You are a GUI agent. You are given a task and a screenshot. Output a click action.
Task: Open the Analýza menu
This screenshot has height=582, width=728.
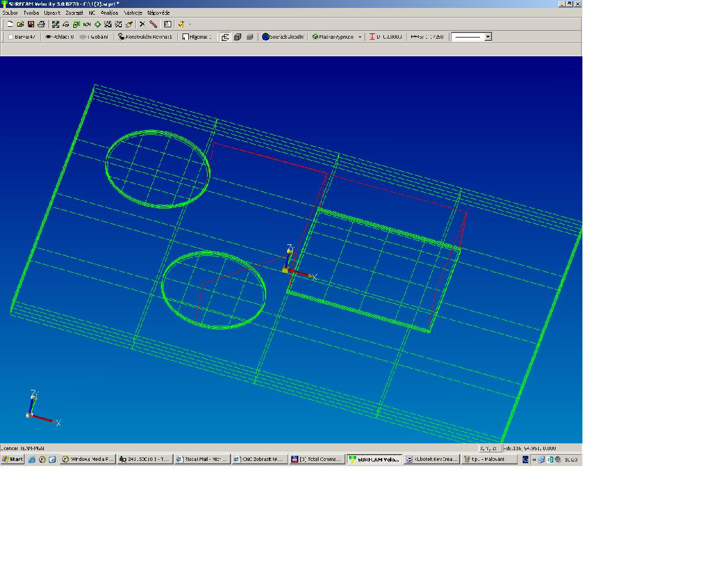(x=109, y=13)
